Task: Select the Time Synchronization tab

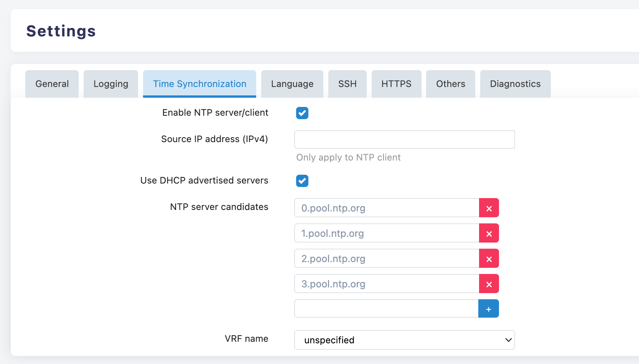Action: click(x=199, y=84)
